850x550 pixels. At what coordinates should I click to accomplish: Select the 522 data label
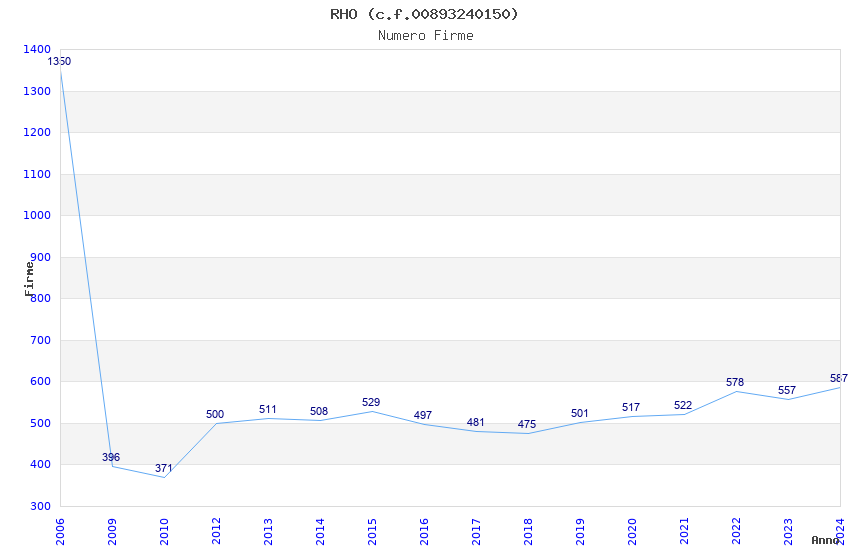pos(684,405)
